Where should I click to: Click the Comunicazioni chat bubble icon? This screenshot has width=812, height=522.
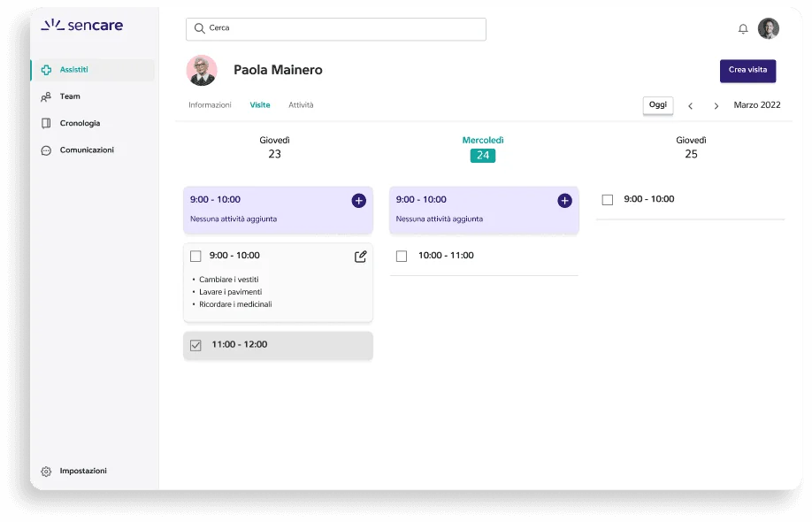click(46, 150)
